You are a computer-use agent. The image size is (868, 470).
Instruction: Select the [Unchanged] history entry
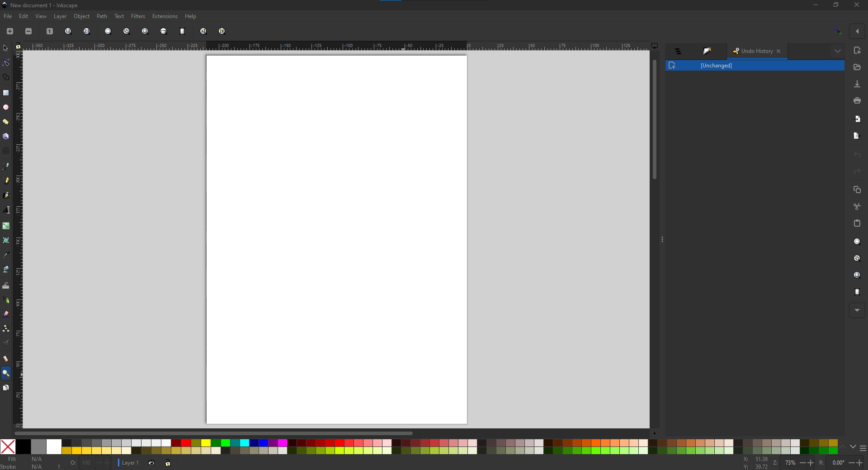click(x=755, y=66)
